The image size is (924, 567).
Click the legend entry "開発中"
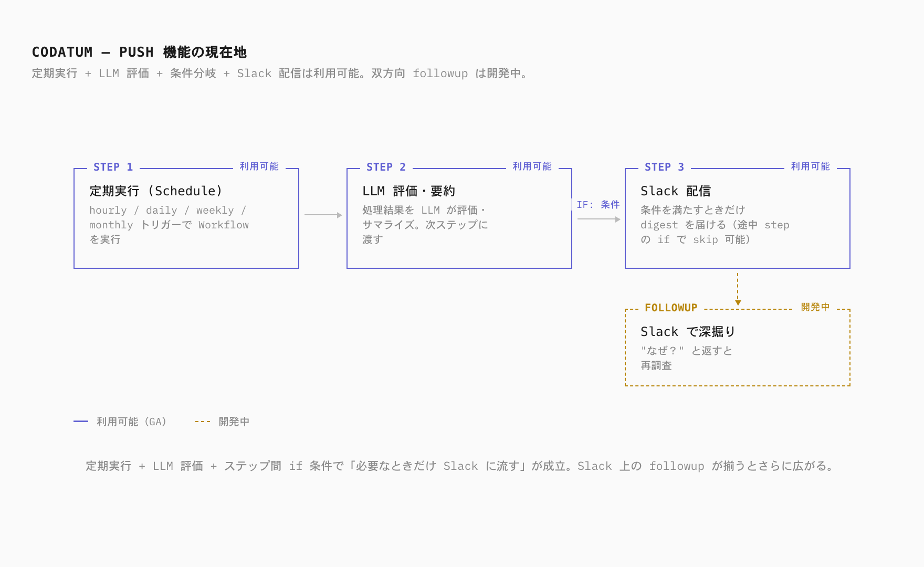(x=222, y=422)
